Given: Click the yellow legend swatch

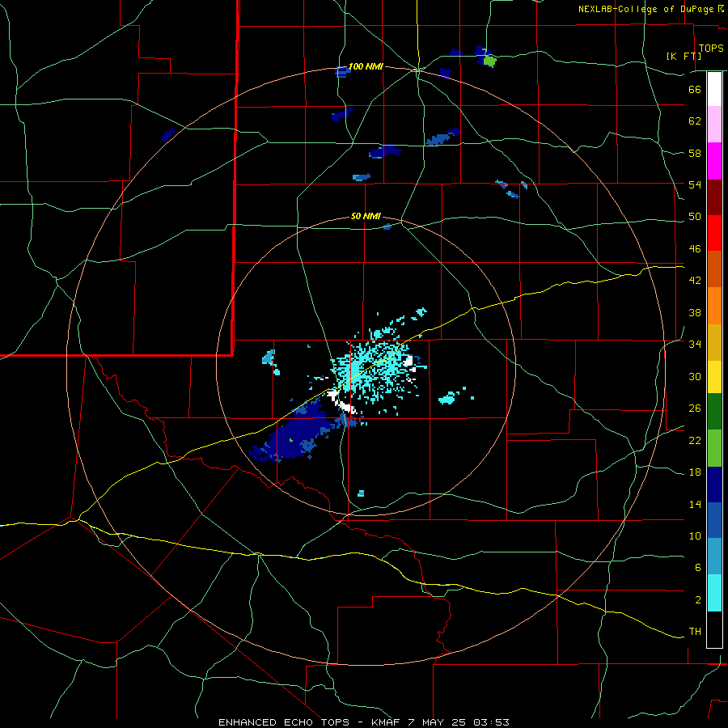Looking at the screenshot, I should coord(714,377).
